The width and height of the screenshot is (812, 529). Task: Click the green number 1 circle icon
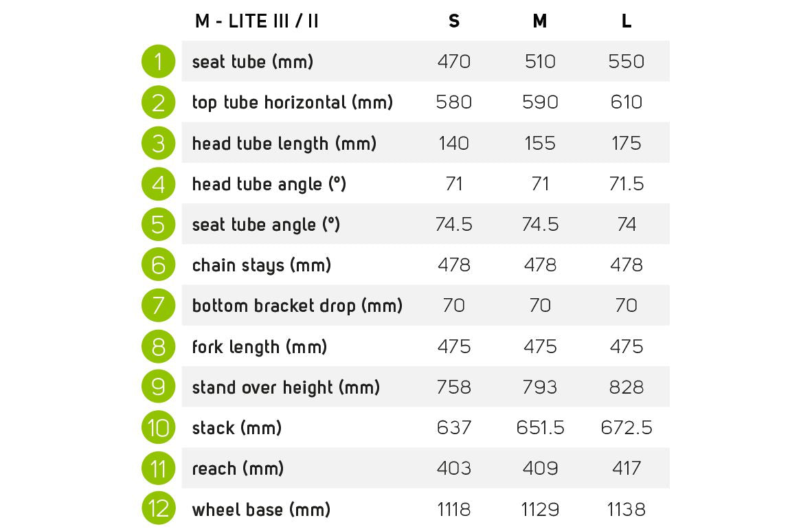159,62
